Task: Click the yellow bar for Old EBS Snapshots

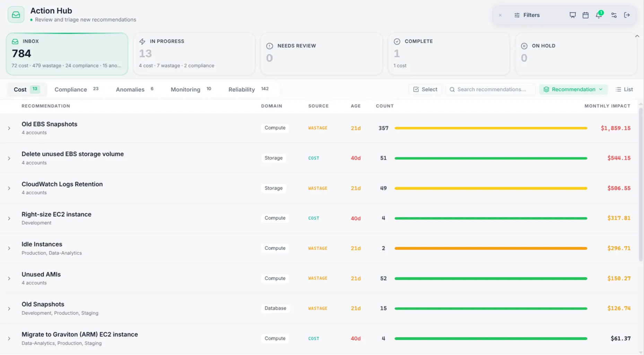Action: tap(491, 128)
